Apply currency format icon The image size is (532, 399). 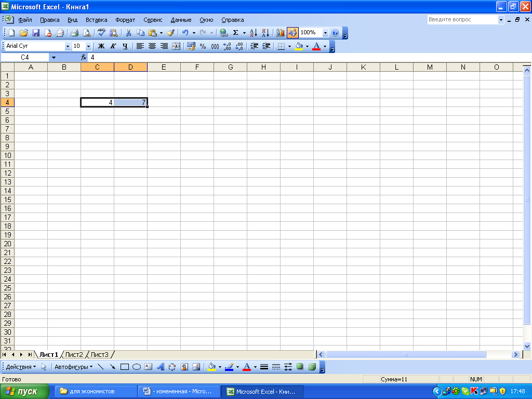coord(191,46)
